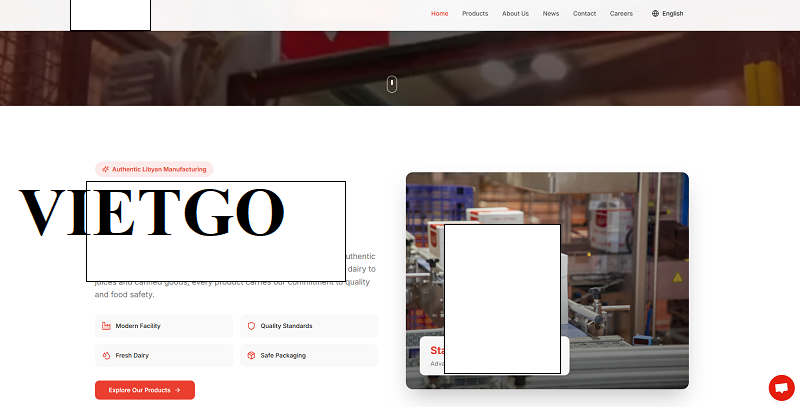The width and height of the screenshot is (800, 407).
Task: Click the Fresh Dairy icon
Action: pyautogui.click(x=106, y=355)
